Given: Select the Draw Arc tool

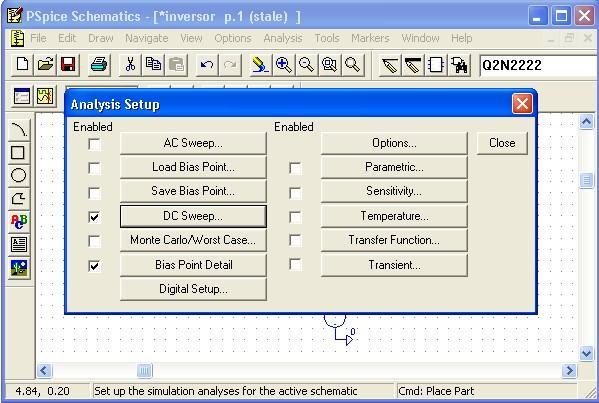Looking at the screenshot, I should coord(18,129).
